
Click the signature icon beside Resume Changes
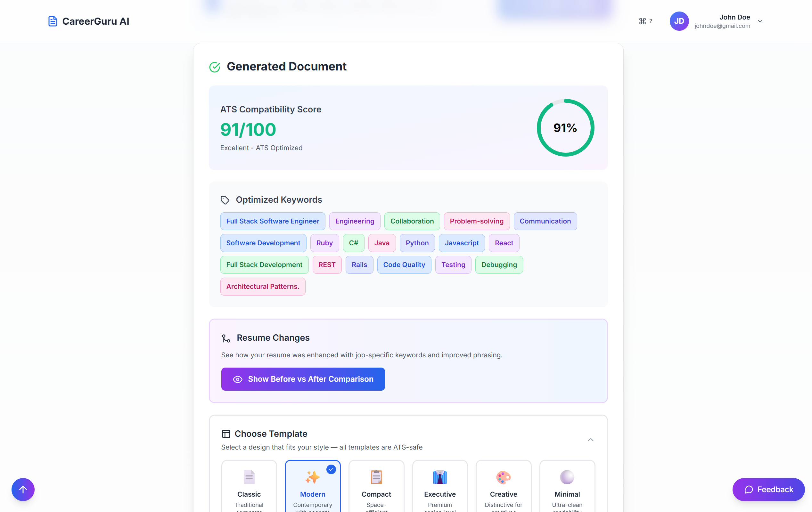tap(226, 338)
